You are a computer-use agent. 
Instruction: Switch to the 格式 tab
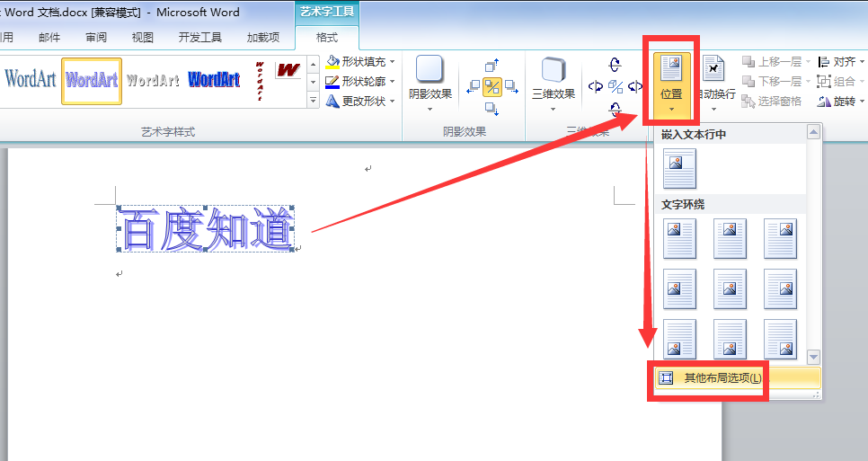(326, 37)
